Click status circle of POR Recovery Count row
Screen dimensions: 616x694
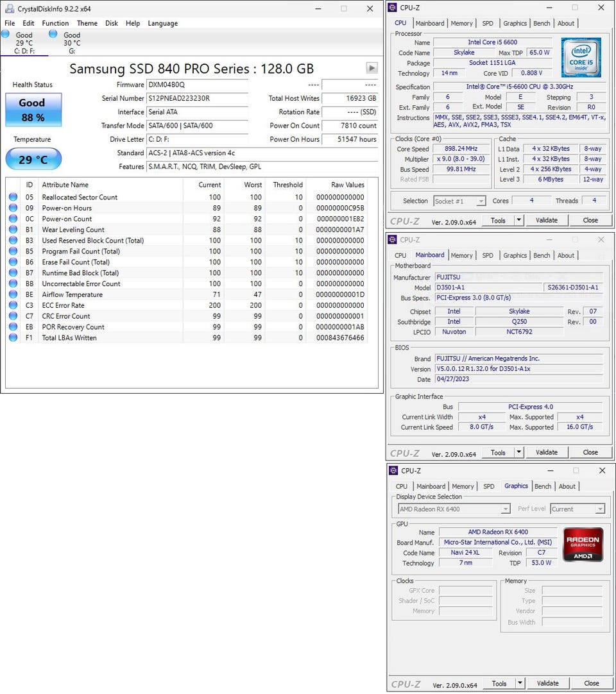[x=13, y=327]
